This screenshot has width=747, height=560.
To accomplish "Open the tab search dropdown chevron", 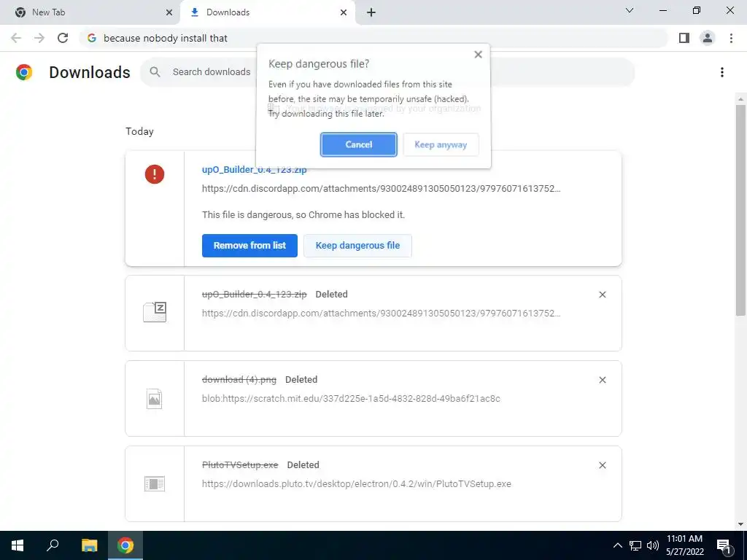I will click(x=630, y=10).
